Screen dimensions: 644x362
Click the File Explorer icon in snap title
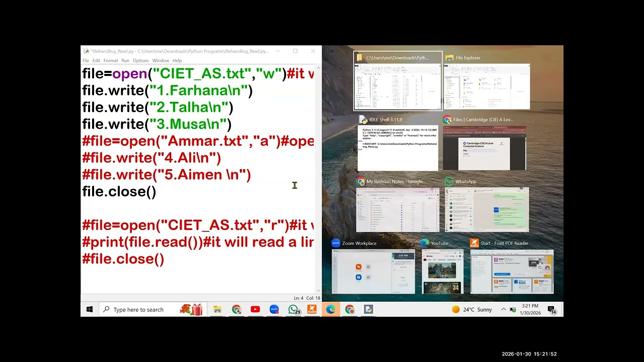point(449,58)
